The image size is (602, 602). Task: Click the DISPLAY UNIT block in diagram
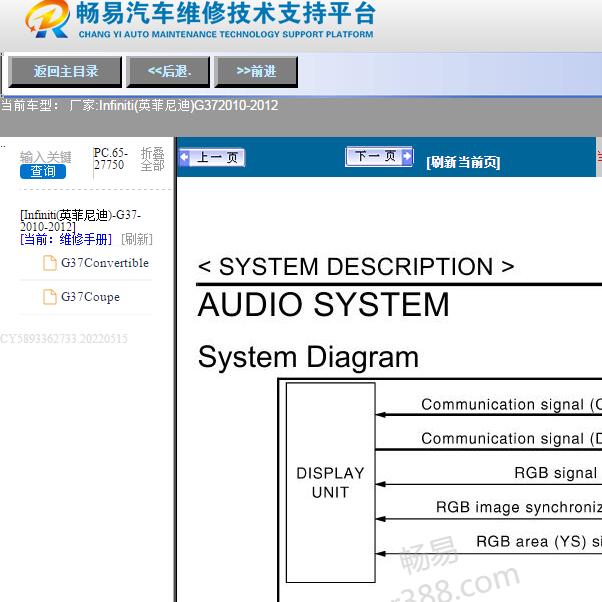(331, 483)
